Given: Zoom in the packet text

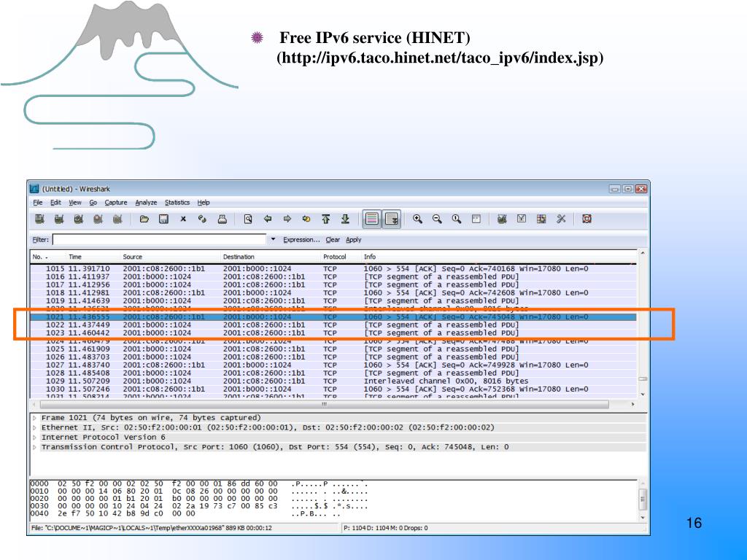Looking at the screenshot, I should [x=418, y=219].
